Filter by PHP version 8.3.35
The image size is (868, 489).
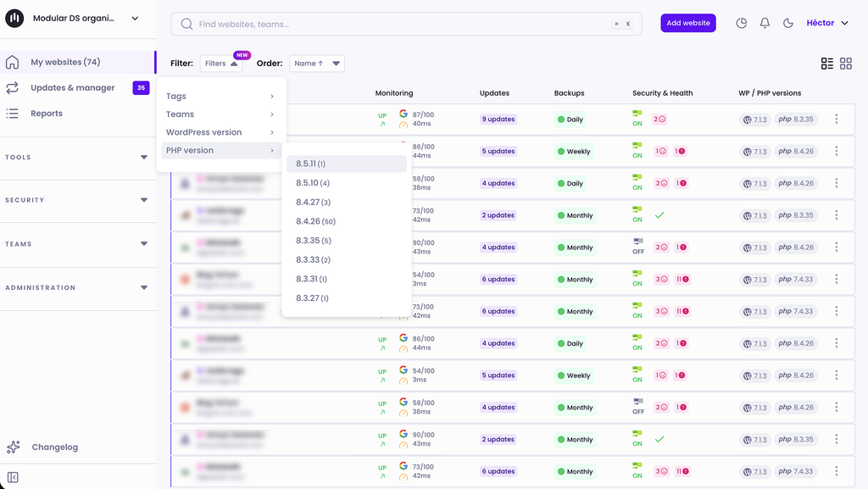tap(347, 241)
